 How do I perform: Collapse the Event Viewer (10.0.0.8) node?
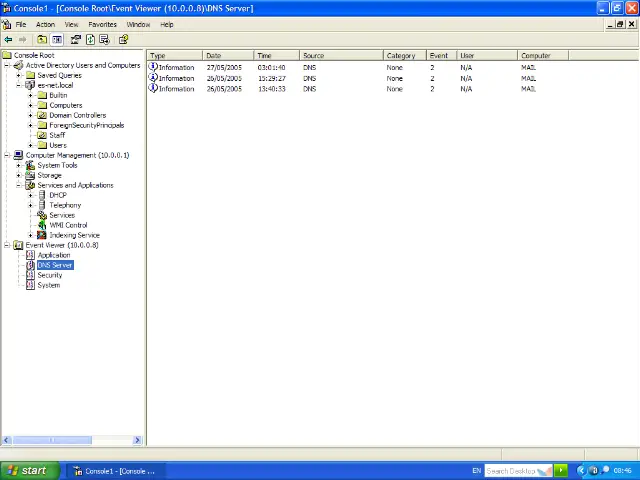(7, 245)
